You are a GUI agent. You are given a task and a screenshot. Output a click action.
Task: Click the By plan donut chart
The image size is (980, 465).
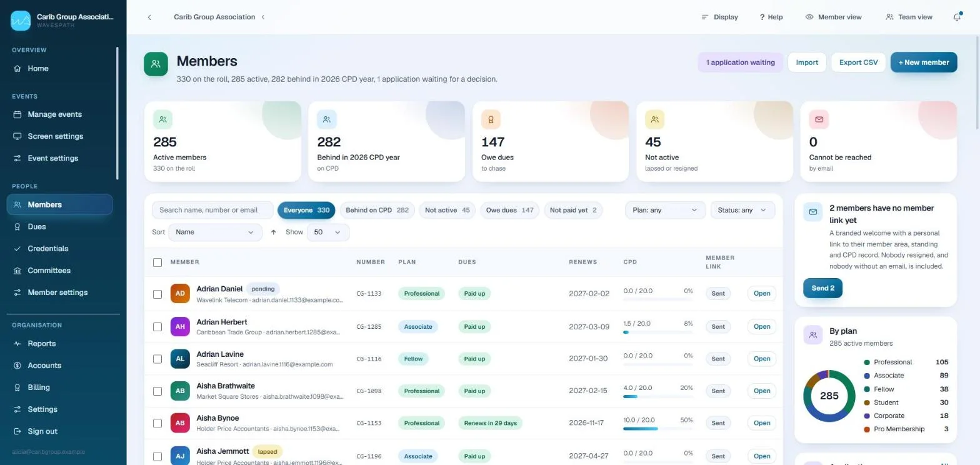pyautogui.click(x=829, y=396)
